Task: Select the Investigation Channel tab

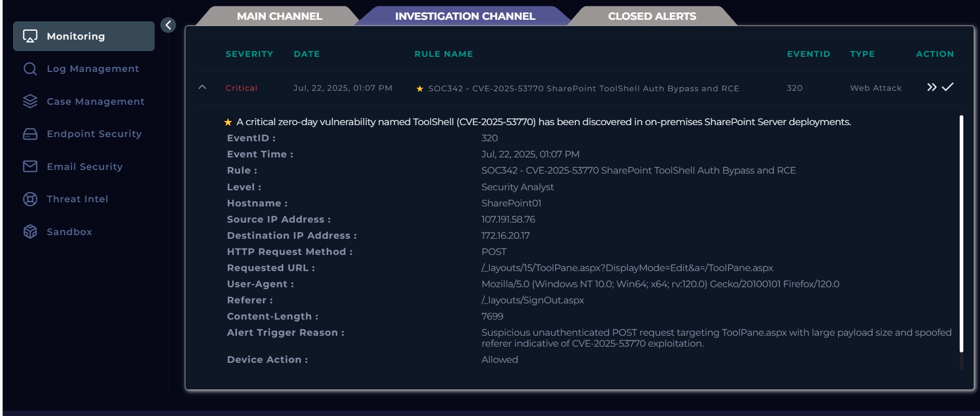Action: 465,16
